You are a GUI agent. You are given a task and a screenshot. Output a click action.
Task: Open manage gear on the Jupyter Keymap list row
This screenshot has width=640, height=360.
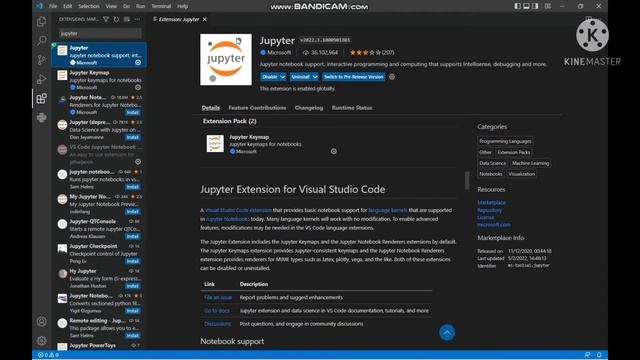(138, 87)
